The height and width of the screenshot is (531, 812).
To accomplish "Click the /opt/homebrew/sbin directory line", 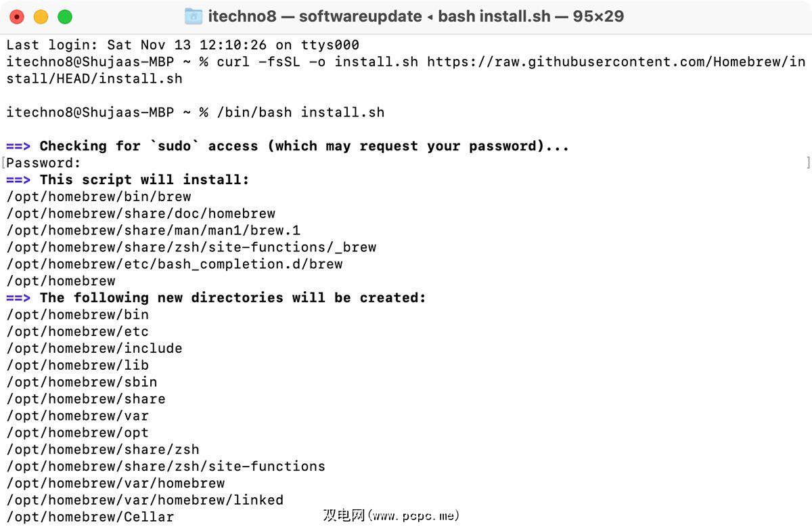I will tap(82, 383).
